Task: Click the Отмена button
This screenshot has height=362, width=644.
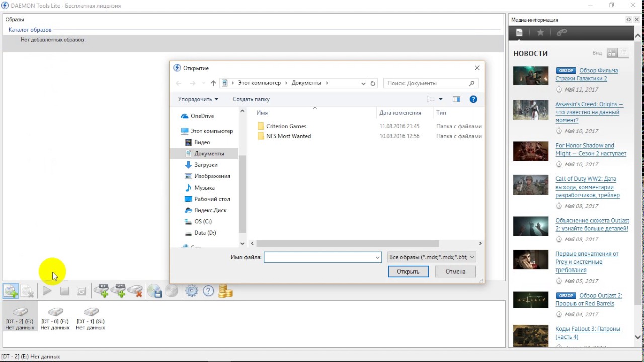Action: pyautogui.click(x=455, y=271)
